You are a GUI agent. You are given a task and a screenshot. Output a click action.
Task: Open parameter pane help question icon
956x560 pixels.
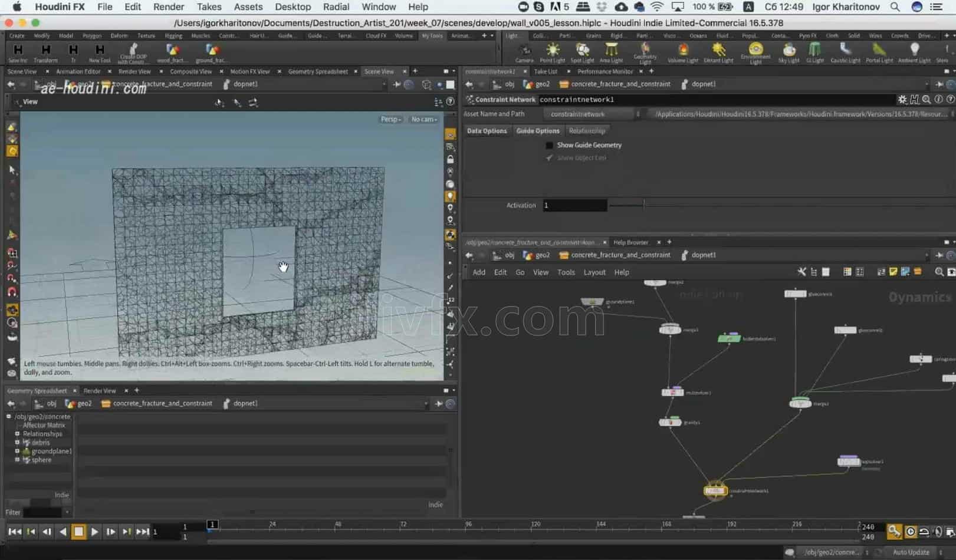[950, 99]
